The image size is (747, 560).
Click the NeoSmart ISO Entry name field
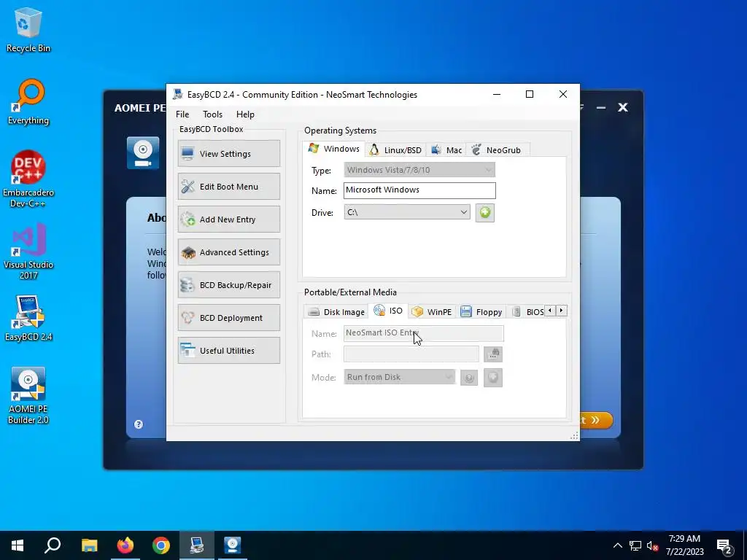424,332
